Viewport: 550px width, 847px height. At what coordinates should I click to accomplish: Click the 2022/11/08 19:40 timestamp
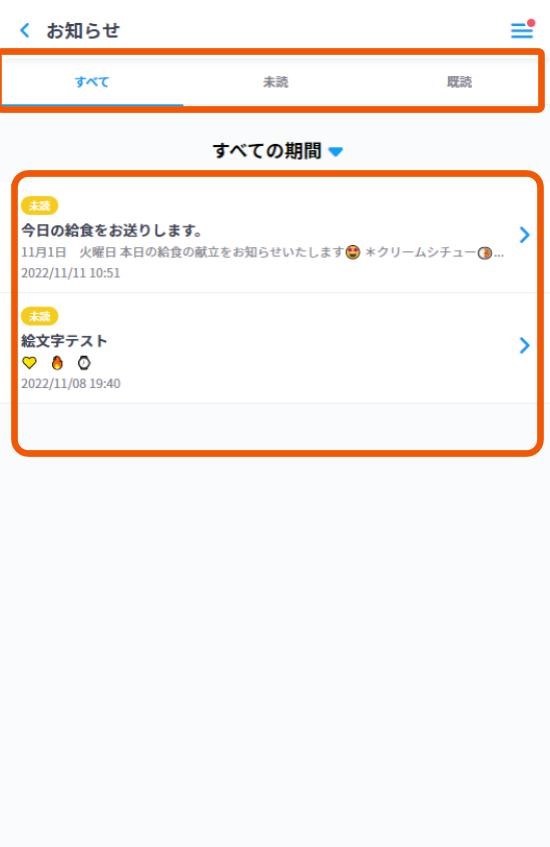point(71,384)
